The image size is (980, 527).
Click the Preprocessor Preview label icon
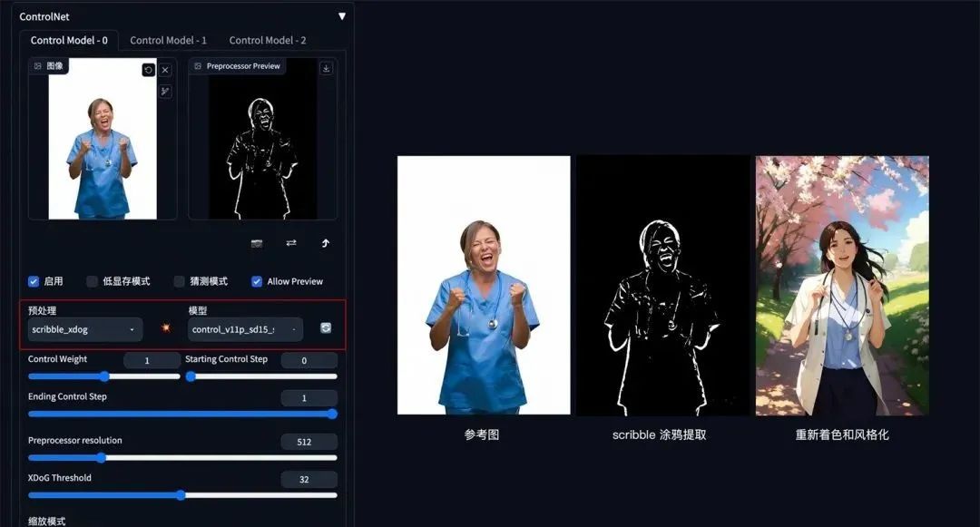198,65
